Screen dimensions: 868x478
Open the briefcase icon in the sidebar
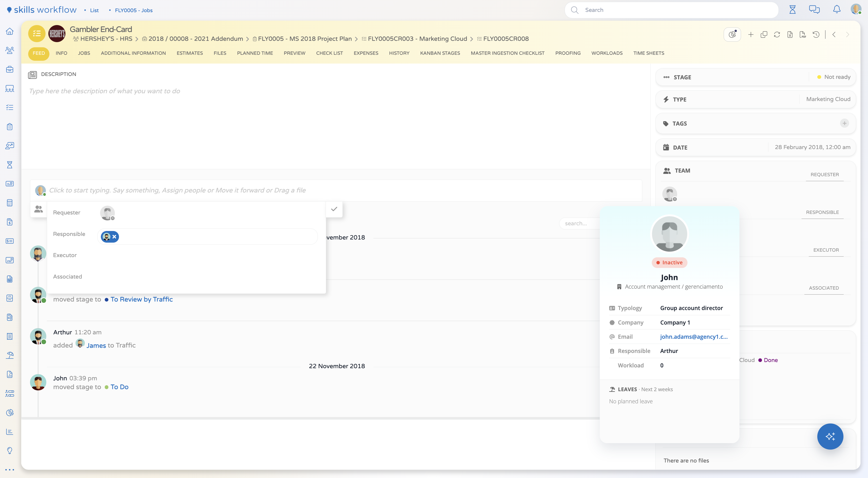10,69
